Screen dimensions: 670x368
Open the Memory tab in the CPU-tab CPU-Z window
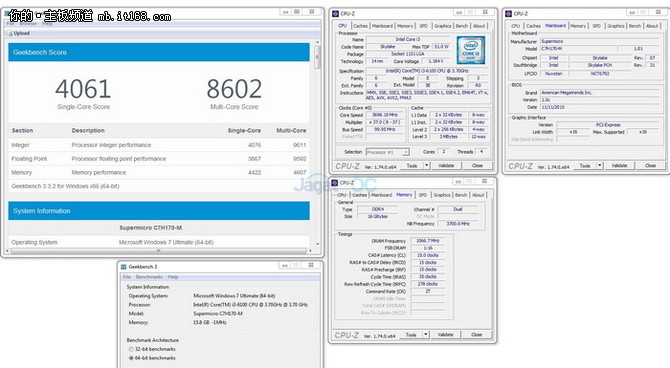click(x=405, y=26)
